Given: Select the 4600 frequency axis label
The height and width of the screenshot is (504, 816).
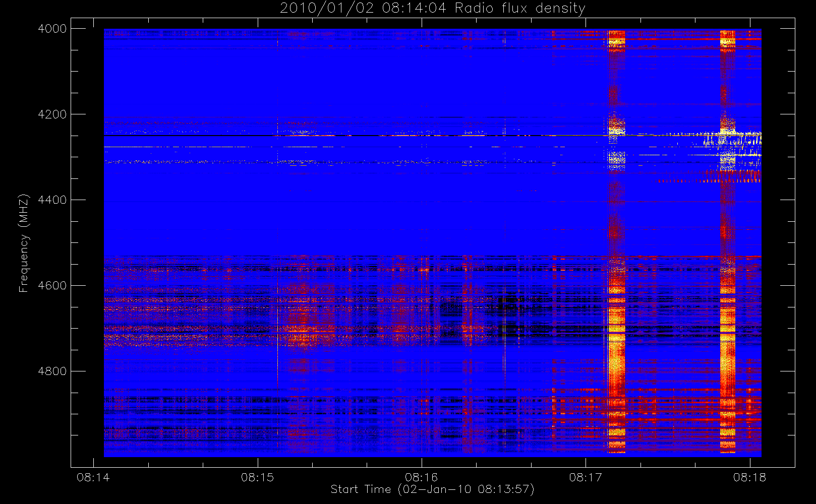Looking at the screenshot, I should pos(52,286).
